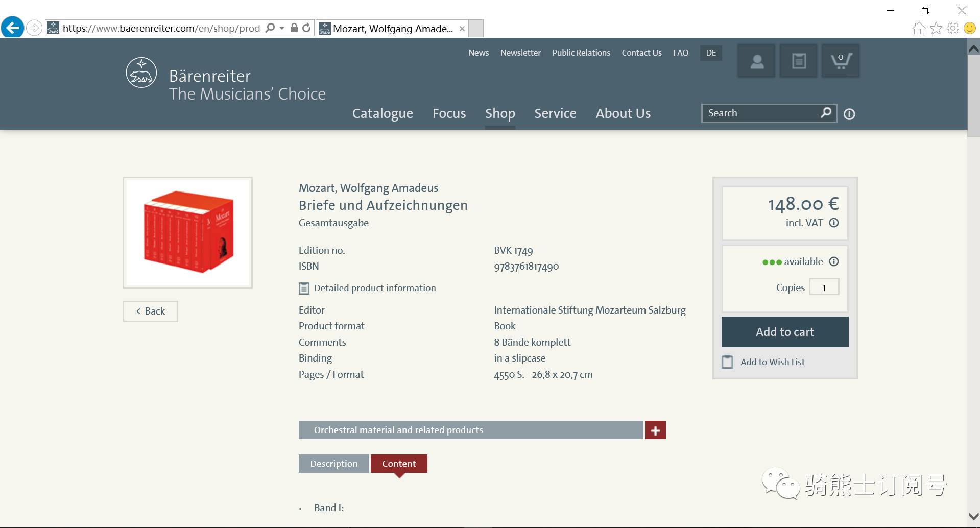Open the Service menu
This screenshot has height=528, width=980.
[x=555, y=113]
